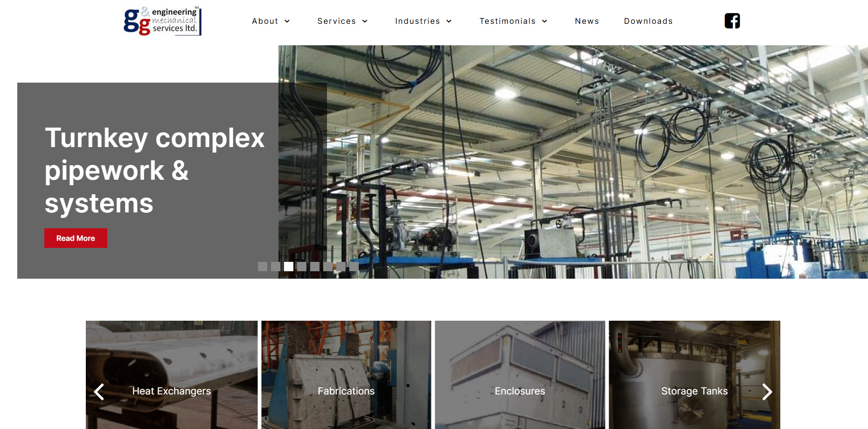
Task: Open the Heat Exchangers tile
Action: (x=172, y=375)
